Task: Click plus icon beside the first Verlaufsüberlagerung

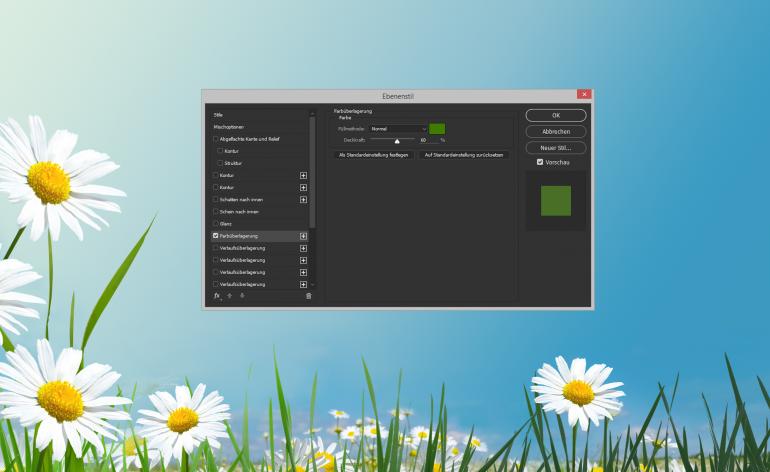Action: click(303, 248)
